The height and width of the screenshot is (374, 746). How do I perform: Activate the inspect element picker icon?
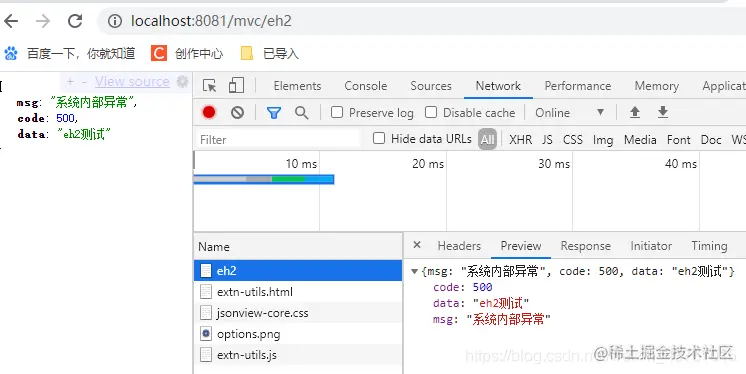coord(209,86)
